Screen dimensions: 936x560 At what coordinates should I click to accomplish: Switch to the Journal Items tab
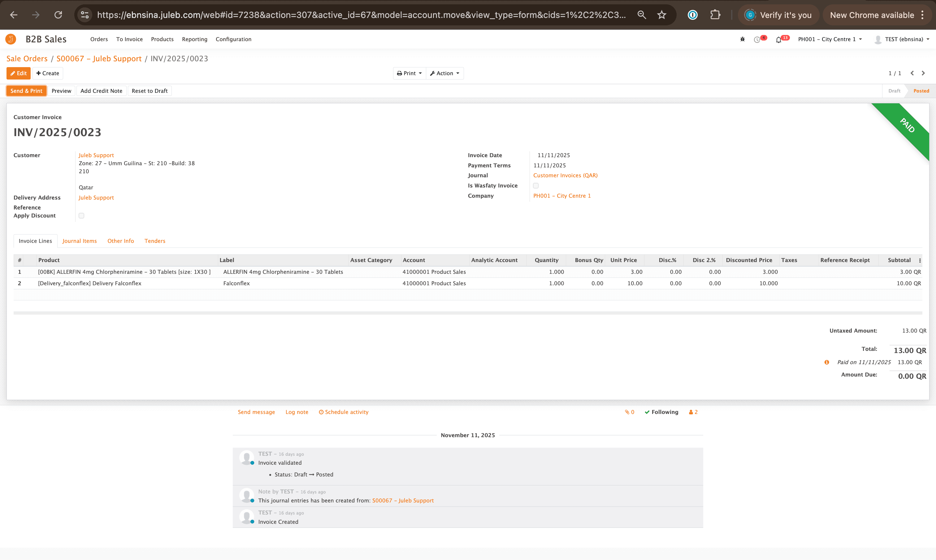tap(79, 241)
